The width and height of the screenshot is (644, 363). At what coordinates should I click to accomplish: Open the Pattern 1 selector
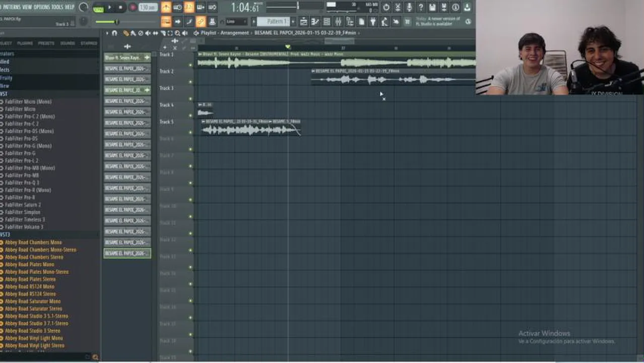coord(274,22)
